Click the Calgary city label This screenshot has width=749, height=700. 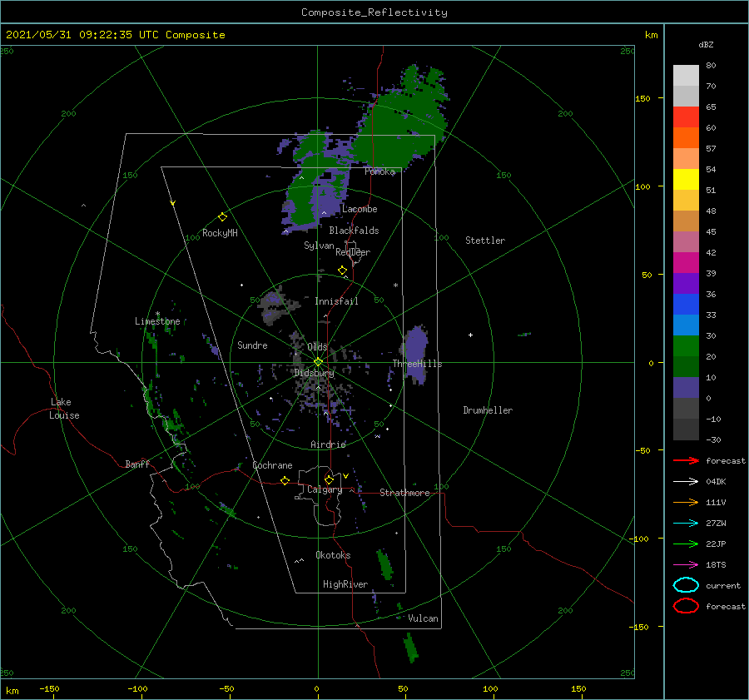tap(325, 489)
